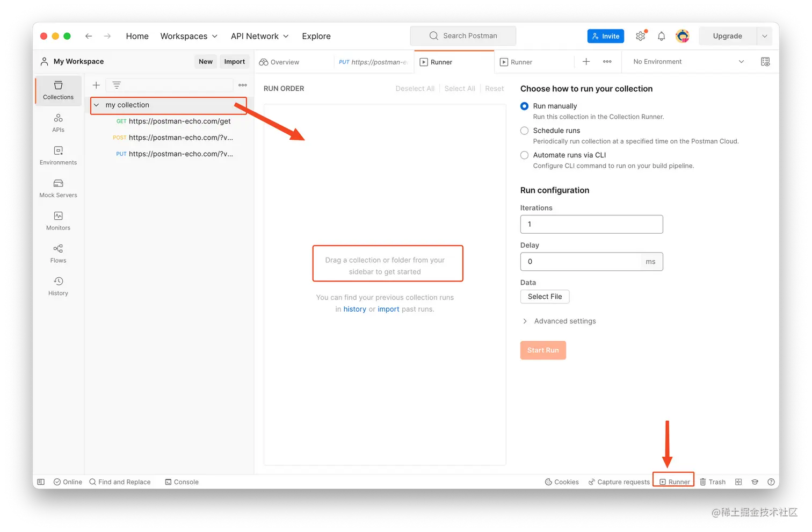This screenshot has width=812, height=532.
Task: Collapse the my collection tree item
Action: [x=97, y=105]
